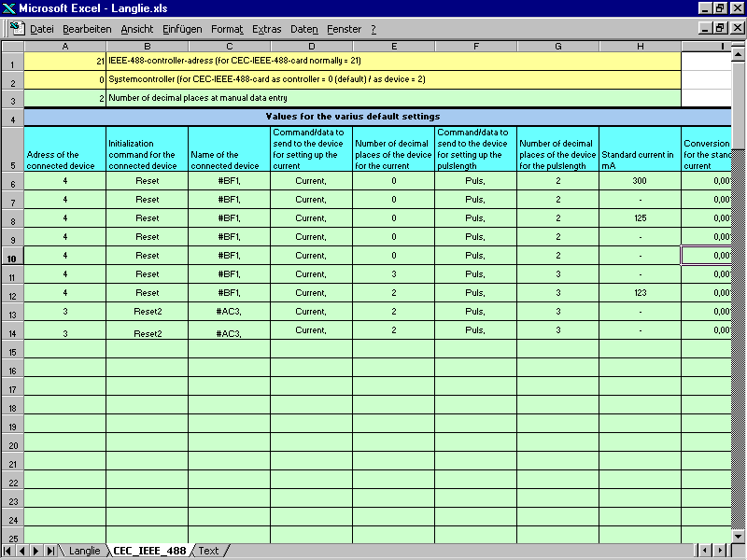Open the Fenster menu
This screenshot has height=560, width=747.
click(x=344, y=29)
